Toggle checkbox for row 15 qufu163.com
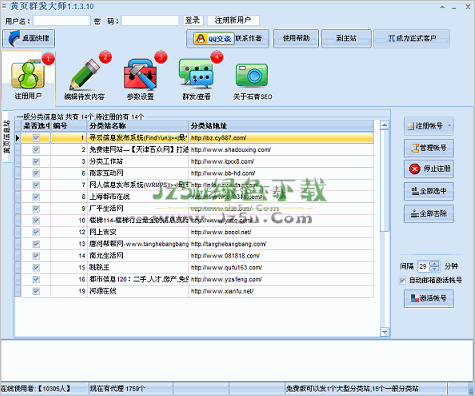The width and height of the screenshot is (475, 396). click(x=36, y=268)
